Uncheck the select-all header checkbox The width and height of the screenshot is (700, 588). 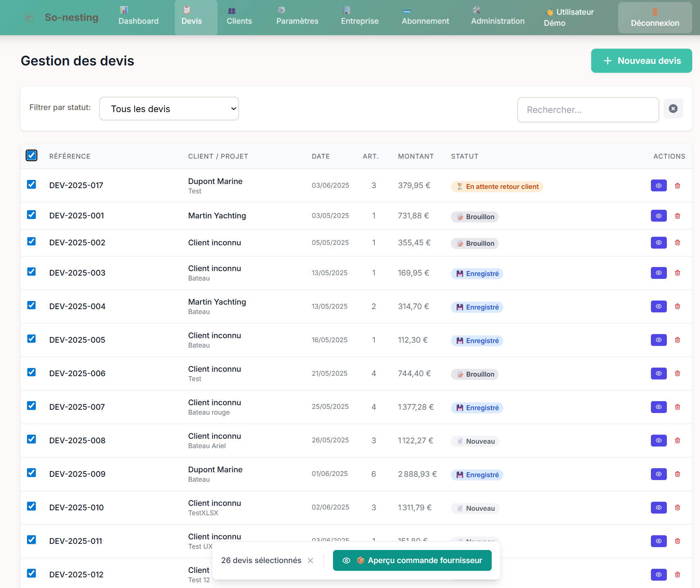32,155
